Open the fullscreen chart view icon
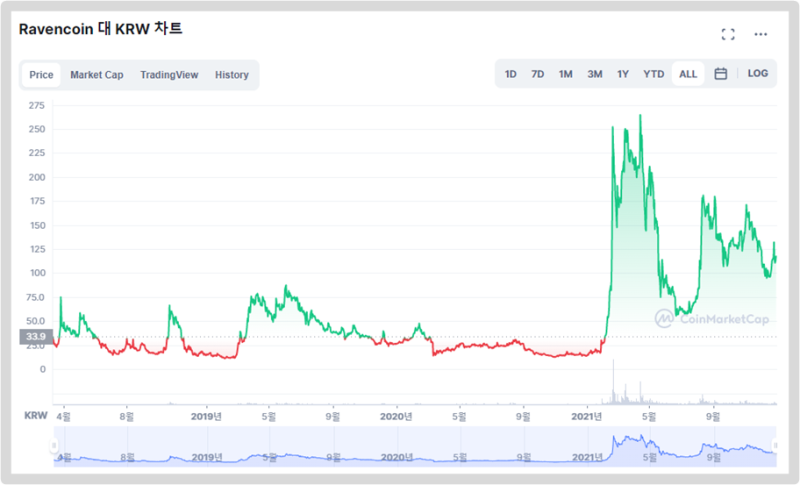 (x=728, y=34)
